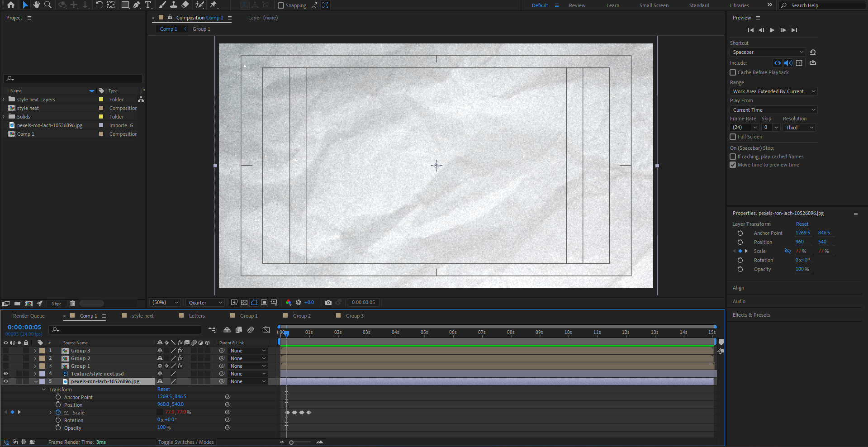Open the magnification 50% dropdown
The height and width of the screenshot is (447, 868).
point(165,302)
